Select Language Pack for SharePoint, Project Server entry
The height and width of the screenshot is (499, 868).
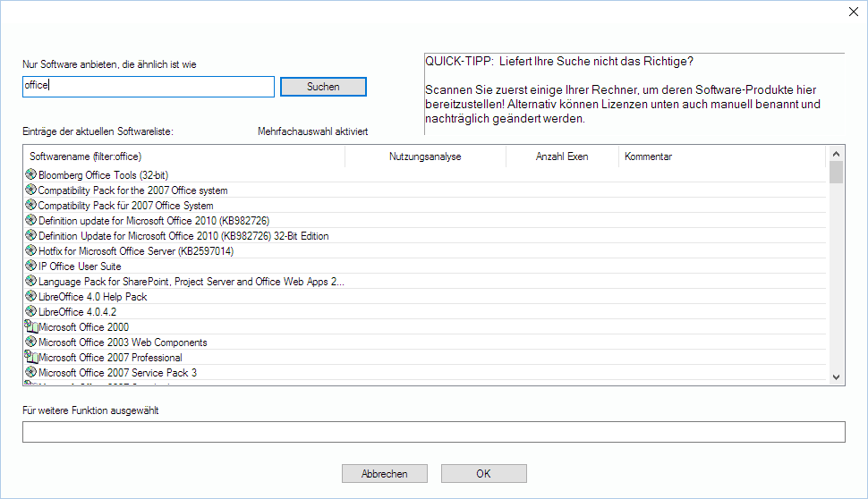pos(191,282)
